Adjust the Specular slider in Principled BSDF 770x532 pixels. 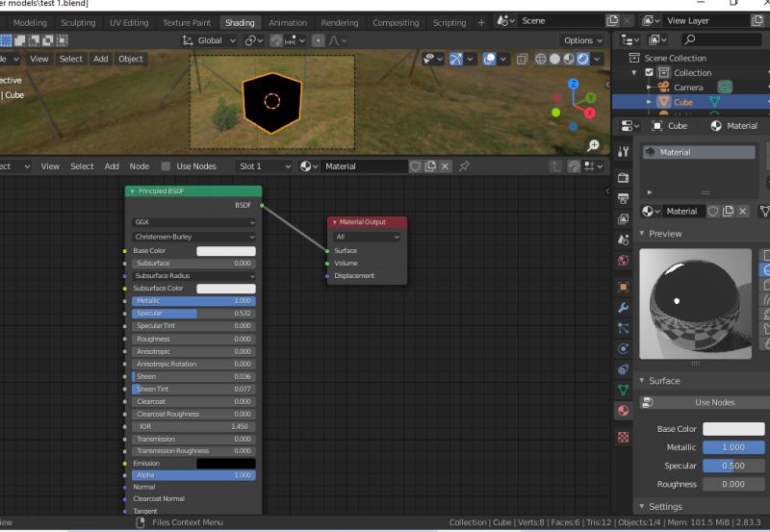pos(193,314)
